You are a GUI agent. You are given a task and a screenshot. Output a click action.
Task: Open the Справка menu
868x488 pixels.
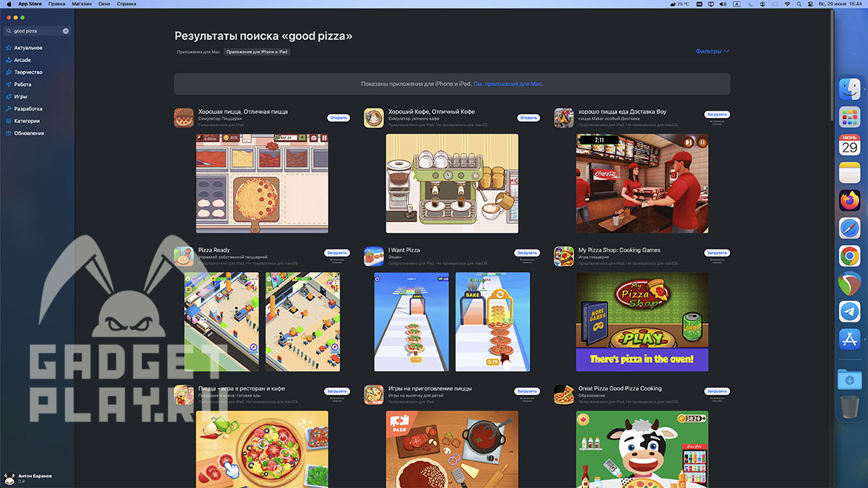pos(127,4)
